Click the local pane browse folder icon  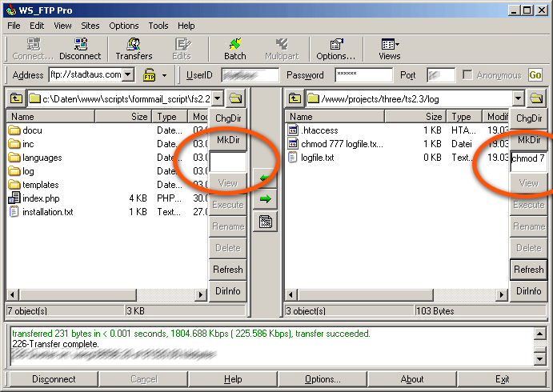point(235,98)
